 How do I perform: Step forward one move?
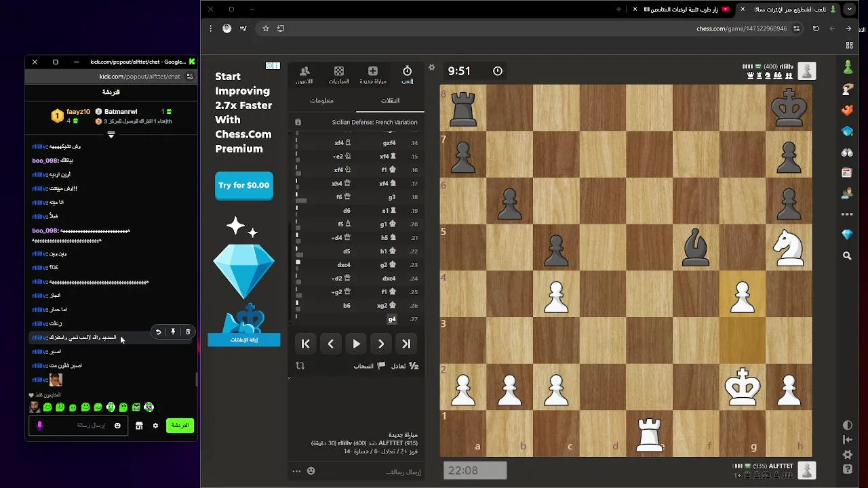381,344
